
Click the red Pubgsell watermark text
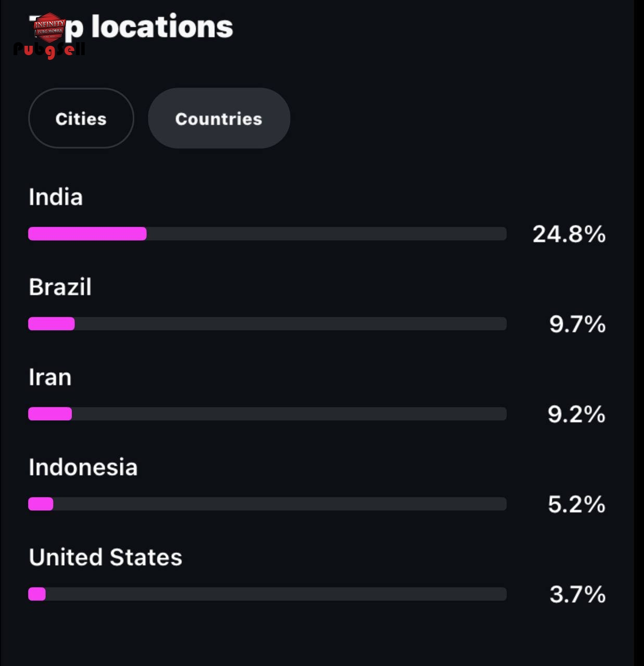point(49,50)
